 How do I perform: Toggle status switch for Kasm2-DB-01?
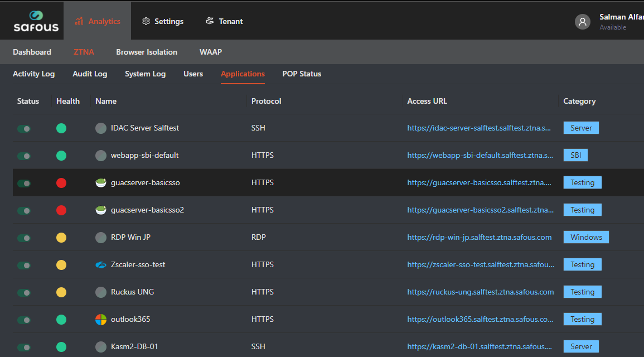[x=24, y=347]
